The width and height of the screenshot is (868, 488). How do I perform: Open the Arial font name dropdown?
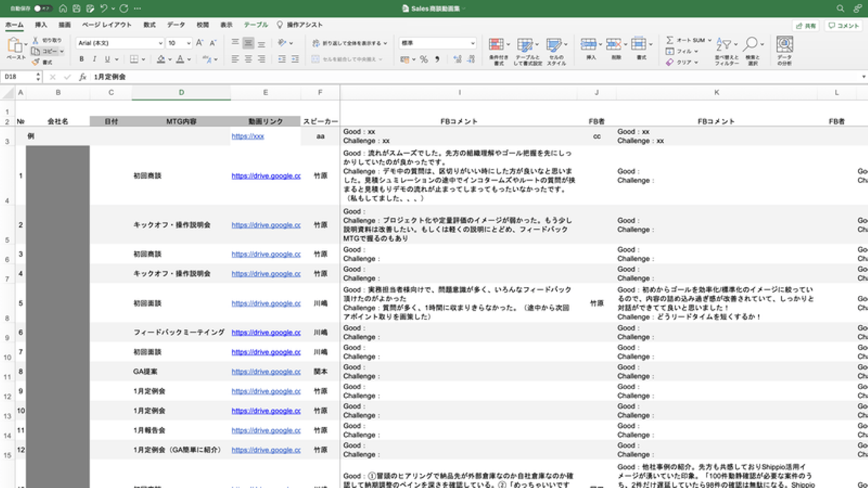pos(160,43)
